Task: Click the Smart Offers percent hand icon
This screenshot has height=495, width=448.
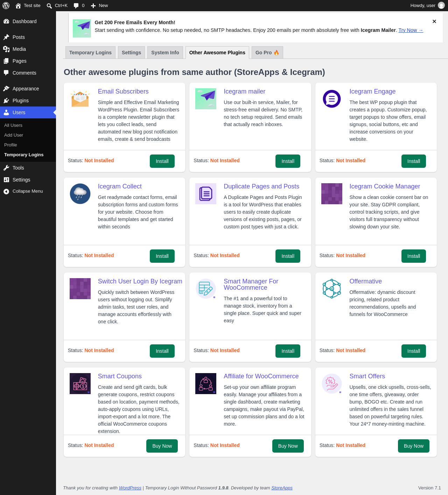Action: [332, 384]
